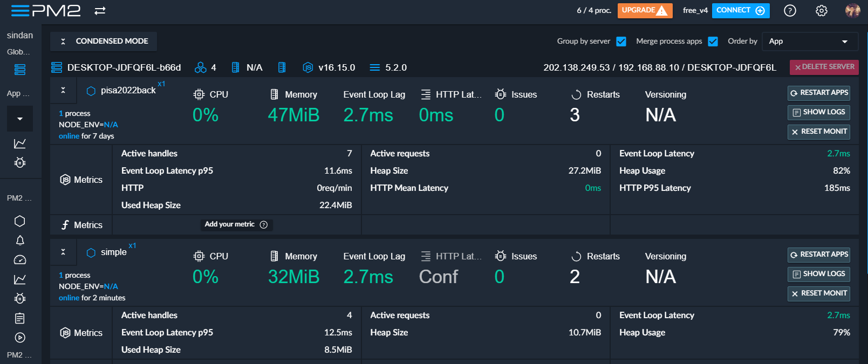The image size is (868, 364).
Task: Click the CONNECT button
Action: 741,10
